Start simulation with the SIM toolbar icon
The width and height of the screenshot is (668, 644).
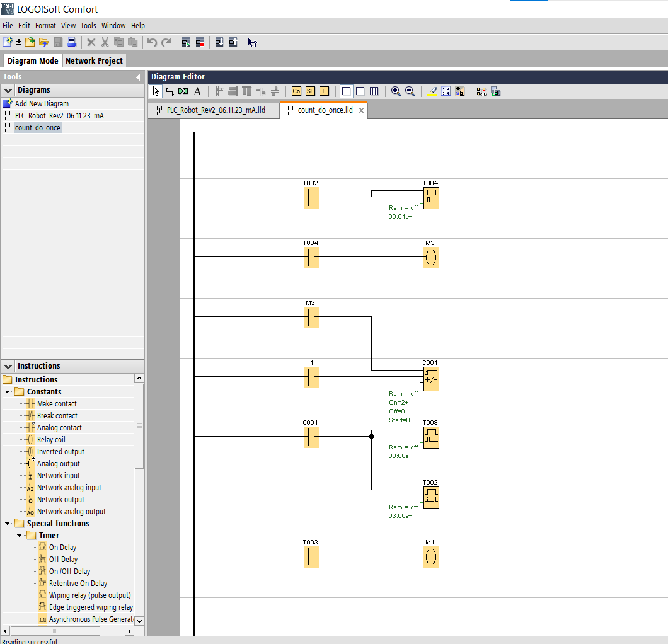482,91
